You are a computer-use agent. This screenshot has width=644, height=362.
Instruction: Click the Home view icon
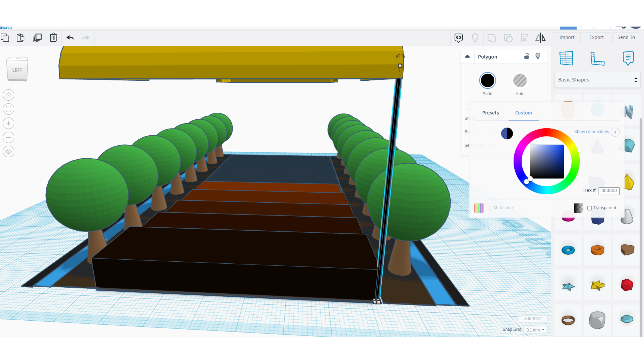(x=8, y=95)
